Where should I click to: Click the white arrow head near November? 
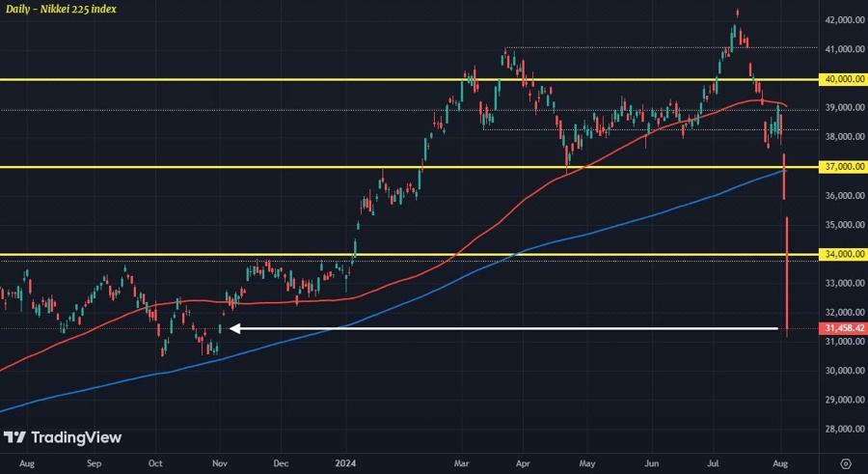coord(234,329)
